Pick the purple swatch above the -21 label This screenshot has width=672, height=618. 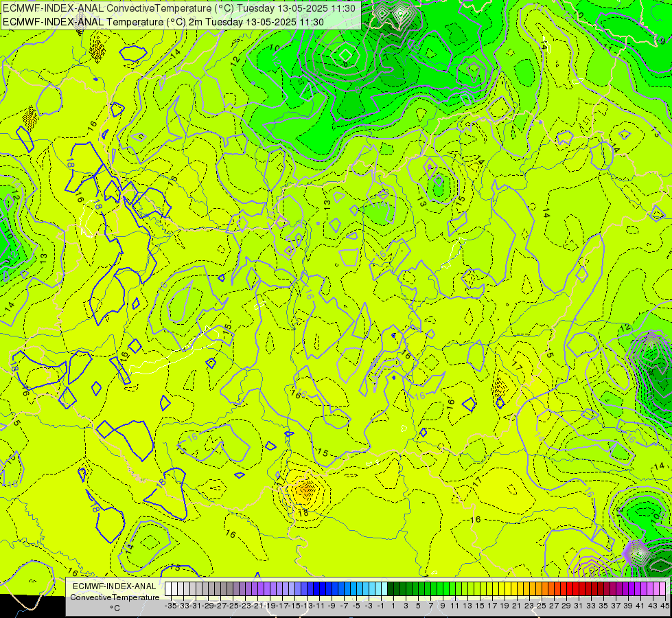coord(261,588)
